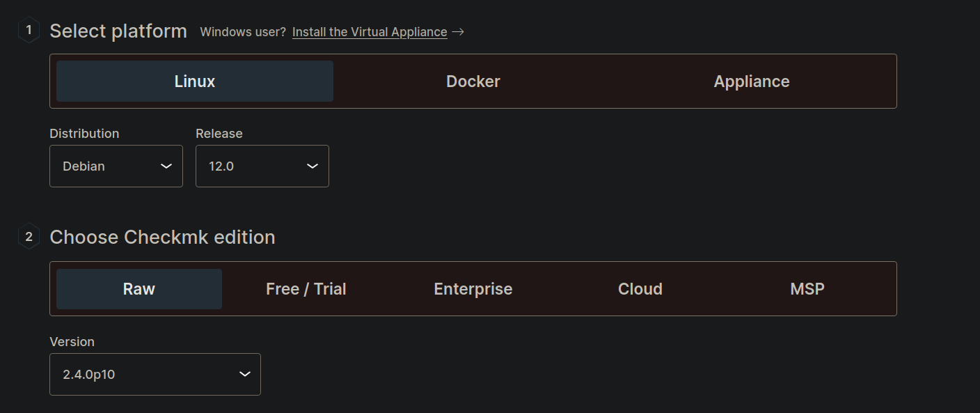This screenshot has height=413, width=980.
Task: Click the Choose Checkmk edition heading
Action: [x=162, y=237]
